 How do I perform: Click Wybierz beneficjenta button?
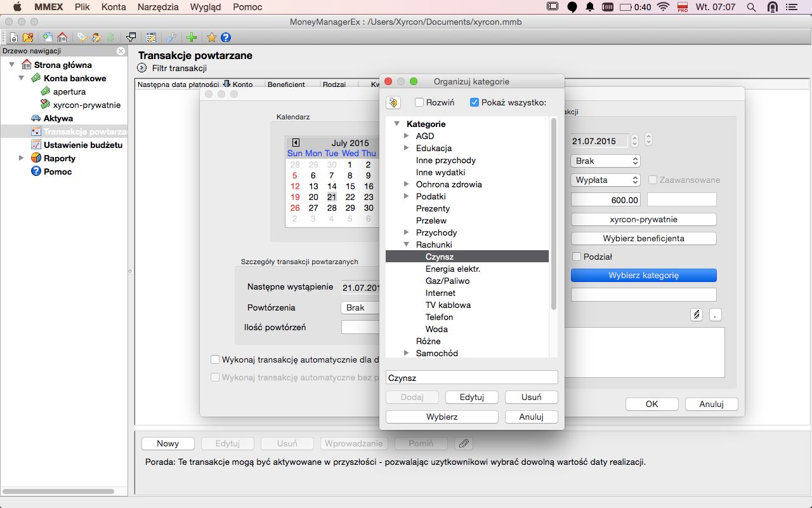click(644, 239)
